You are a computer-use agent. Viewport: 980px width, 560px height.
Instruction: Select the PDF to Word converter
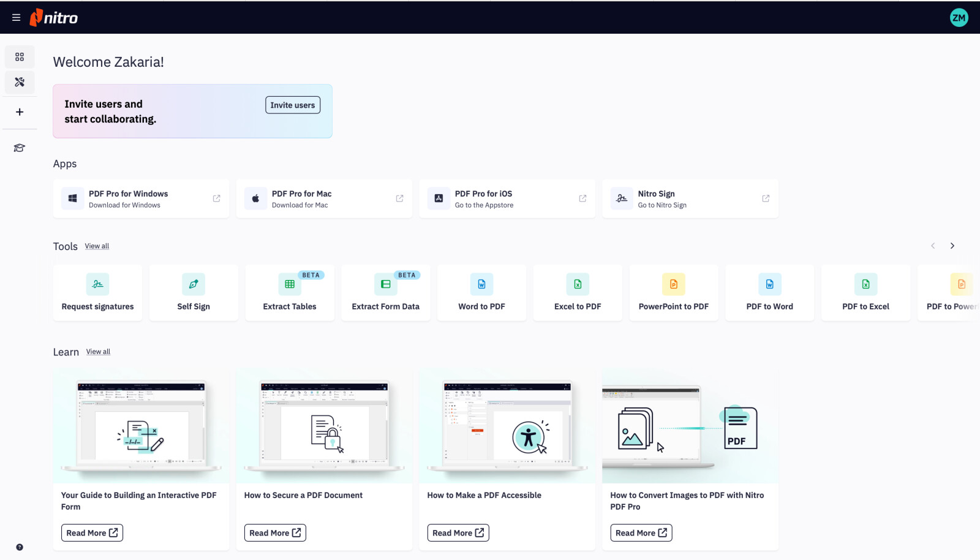[769, 293]
